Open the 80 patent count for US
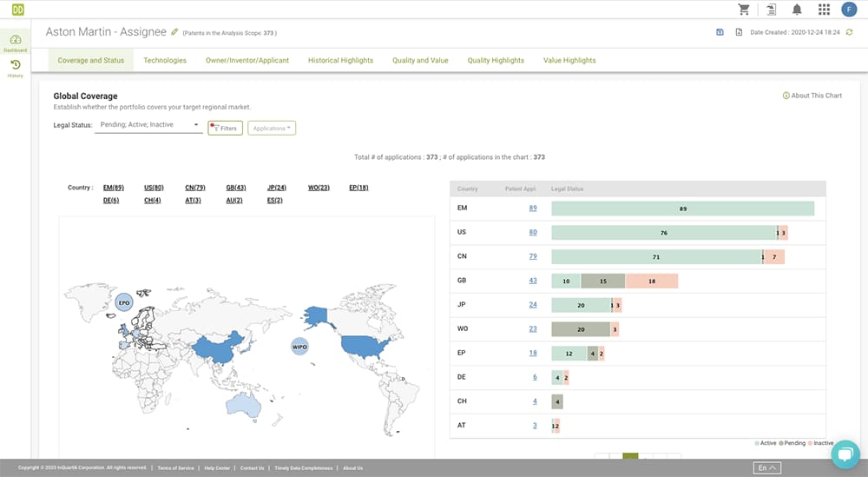The height and width of the screenshot is (477, 868). pyautogui.click(x=533, y=232)
